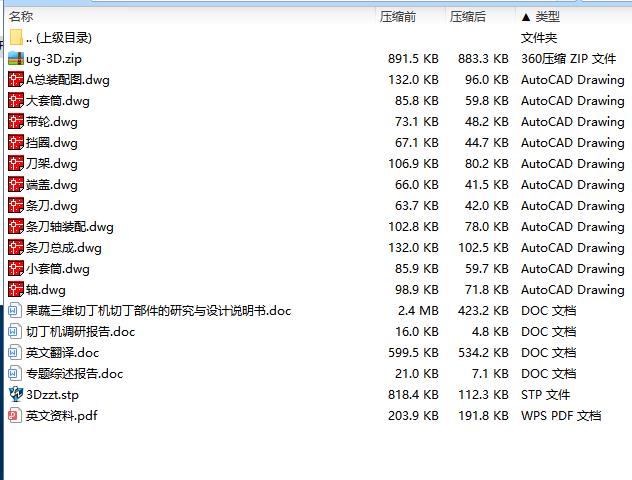Screen dimensions: 632x480
Task: Select the 条刀.dwg file name
Action: [52, 206]
